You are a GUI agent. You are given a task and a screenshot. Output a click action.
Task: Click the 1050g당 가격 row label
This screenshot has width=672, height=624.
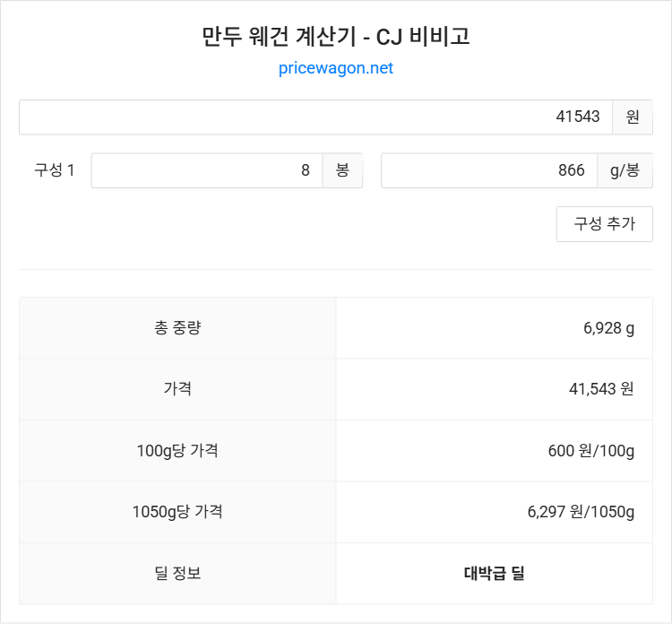point(177,512)
